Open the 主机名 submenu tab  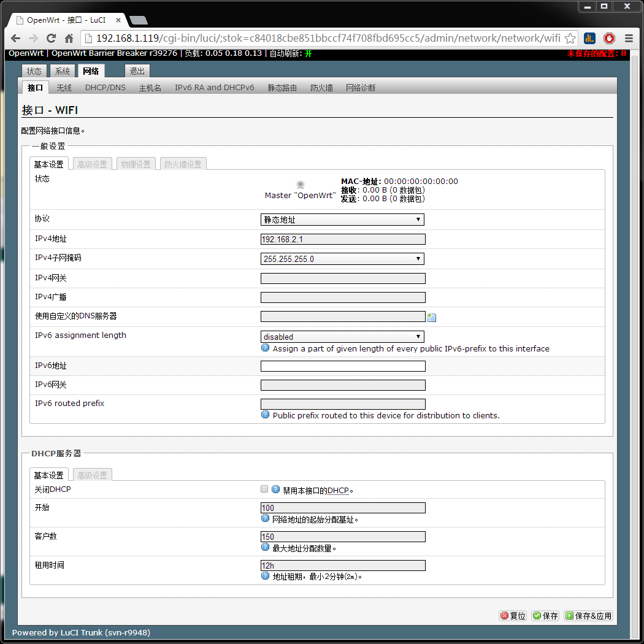pos(150,88)
